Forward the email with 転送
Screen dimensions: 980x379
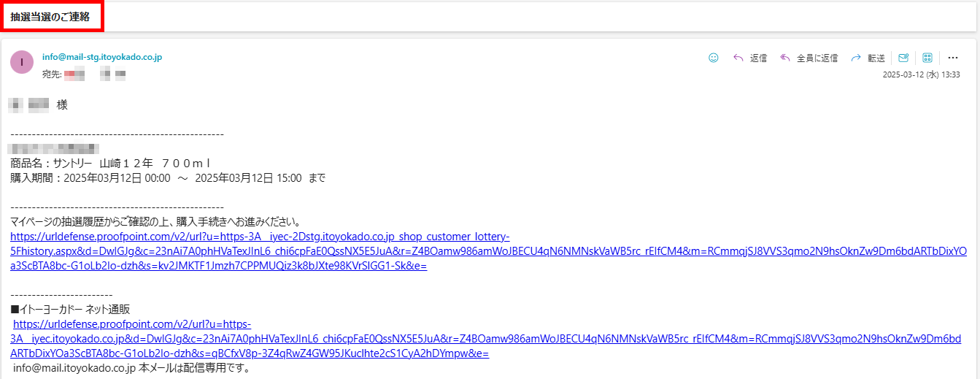[x=876, y=58]
